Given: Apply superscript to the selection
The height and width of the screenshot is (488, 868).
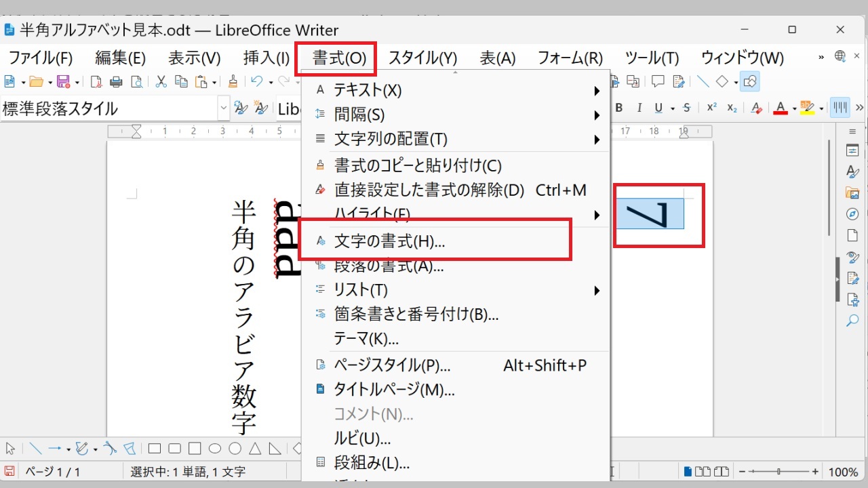Looking at the screenshot, I should tap(711, 107).
